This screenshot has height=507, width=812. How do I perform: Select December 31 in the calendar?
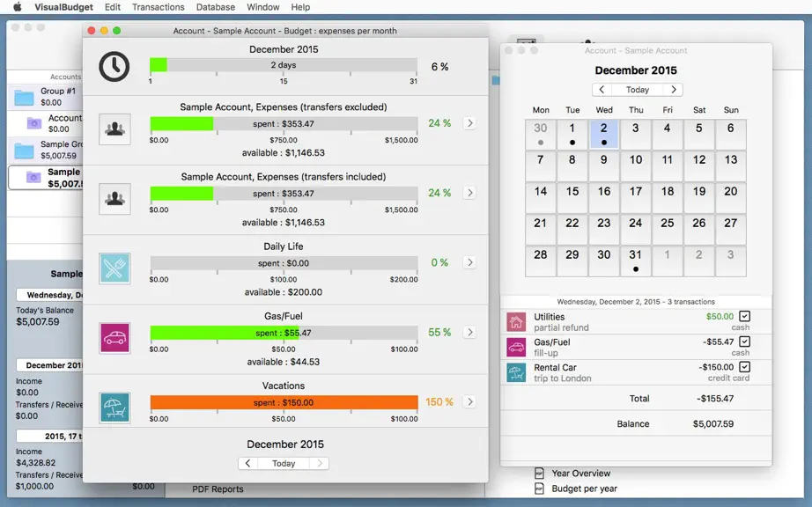[x=635, y=261]
